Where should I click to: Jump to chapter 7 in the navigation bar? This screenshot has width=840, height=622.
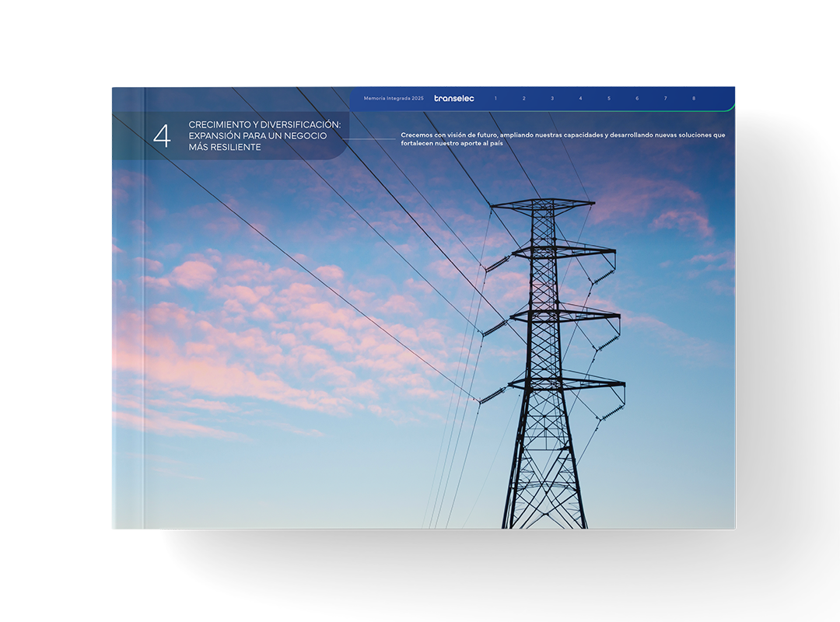coord(665,99)
